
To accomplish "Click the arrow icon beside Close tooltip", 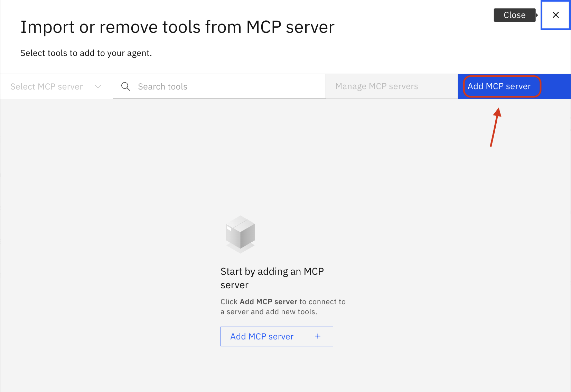I will [x=536, y=15].
